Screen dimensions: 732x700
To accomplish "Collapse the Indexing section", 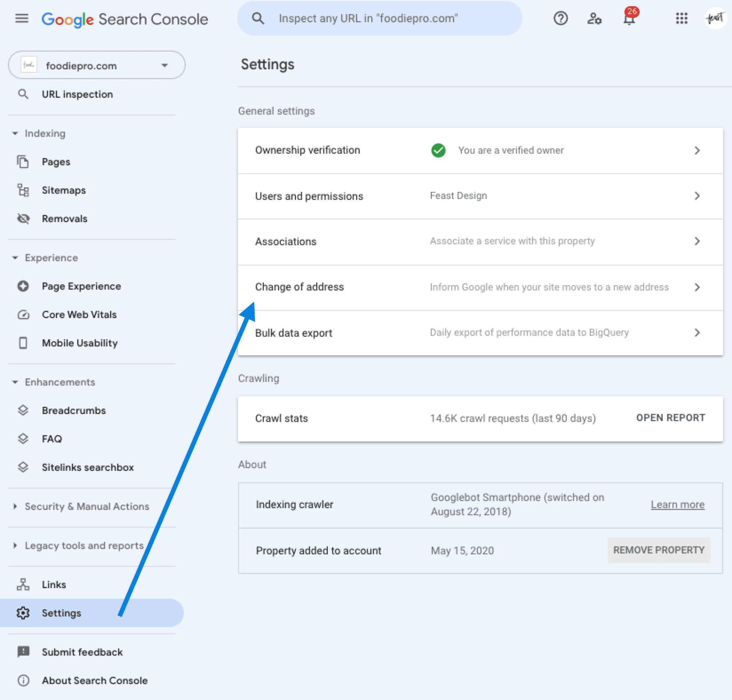I will pyautogui.click(x=15, y=133).
